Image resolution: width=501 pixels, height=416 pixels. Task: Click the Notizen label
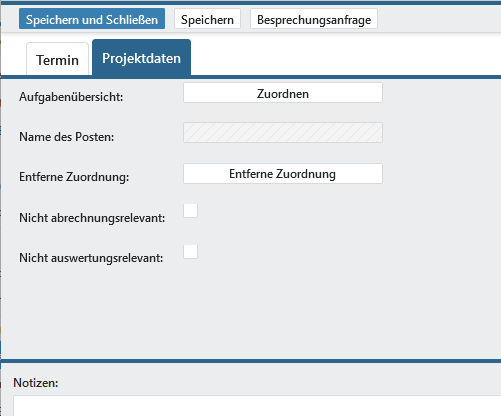coord(36,383)
